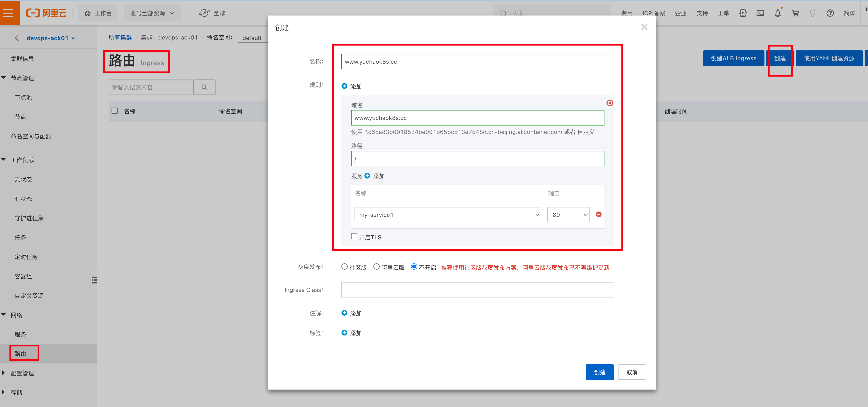Click the hamburger menu icon
The height and width of the screenshot is (407, 868).
click(x=8, y=13)
